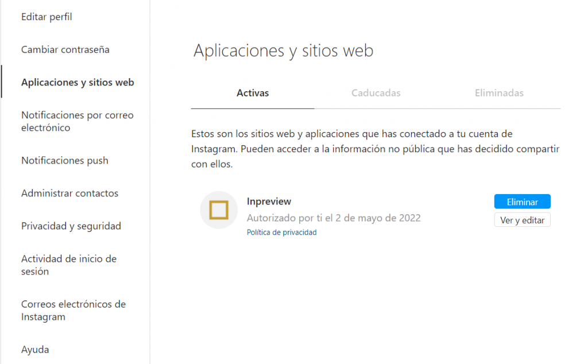The image size is (588, 364).
Task: Click 'Autorizado por ti el 2 de mayo de 2022'
Action: point(334,218)
